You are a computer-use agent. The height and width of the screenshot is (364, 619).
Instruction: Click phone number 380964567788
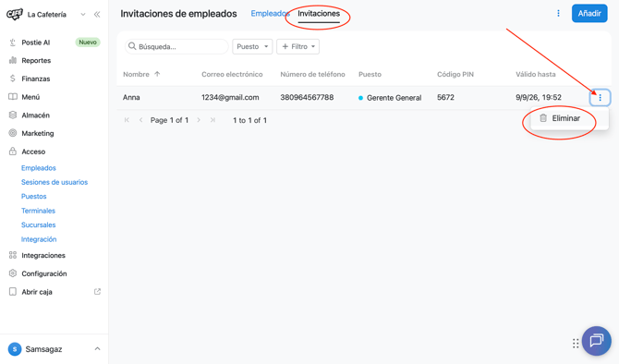click(307, 98)
